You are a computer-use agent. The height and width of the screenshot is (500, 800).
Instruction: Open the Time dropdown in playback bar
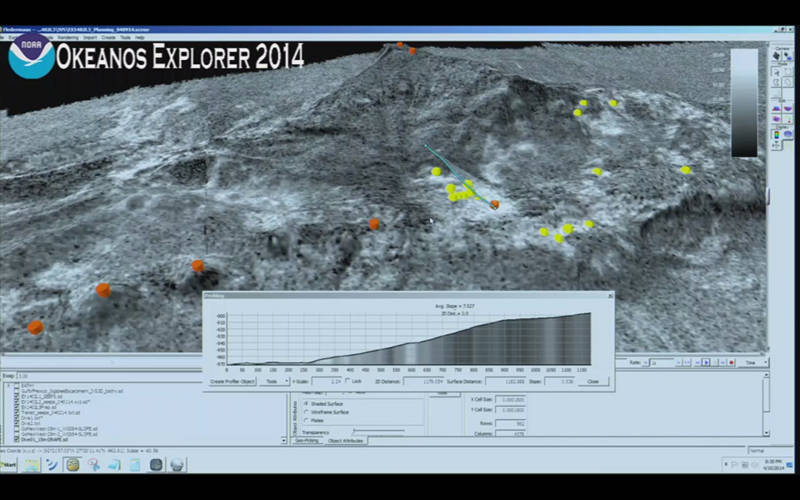point(754,363)
